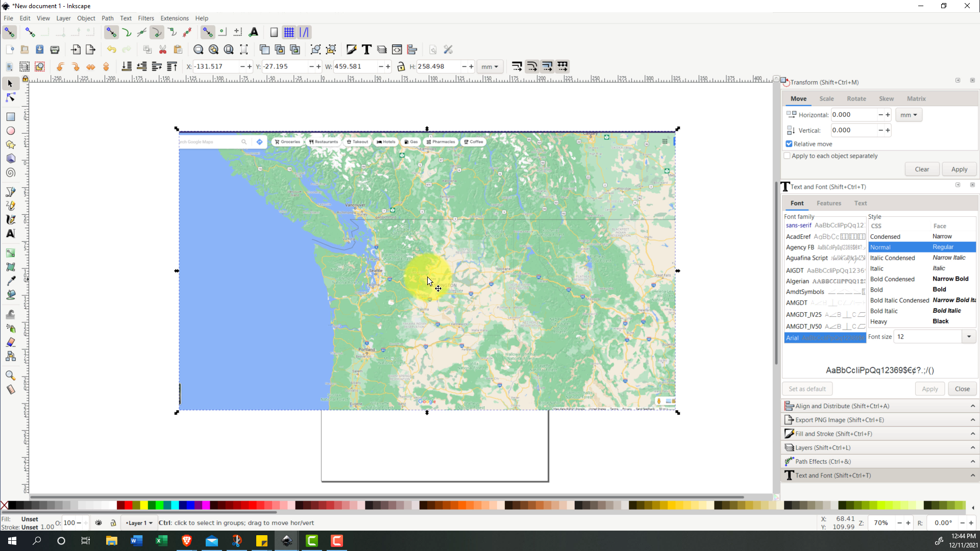Click the Undo arrow icon
Image resolution: width=980 pixels, height=551 pixels.
[x=111, y=49]
